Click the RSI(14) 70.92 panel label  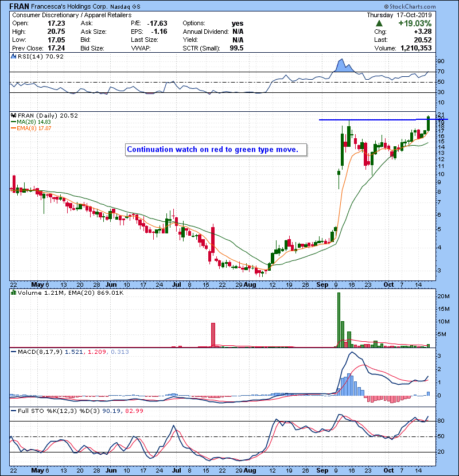click(41, 56)
